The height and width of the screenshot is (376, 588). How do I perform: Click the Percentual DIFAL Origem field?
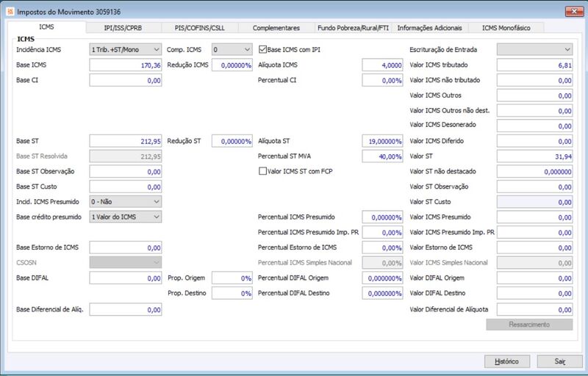click(382, 278)
